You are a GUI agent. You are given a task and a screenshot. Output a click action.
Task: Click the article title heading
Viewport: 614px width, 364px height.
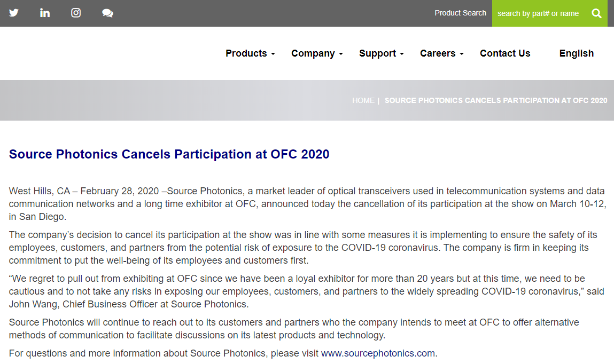pyautogui.click(x=169, y=154)
